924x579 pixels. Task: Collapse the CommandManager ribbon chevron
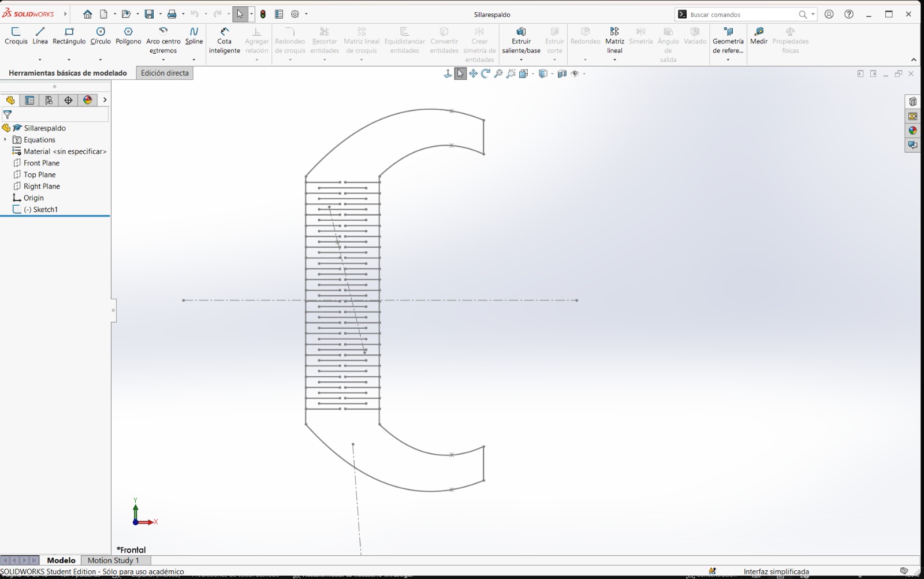pyautogui.click(x=914, y=59)
